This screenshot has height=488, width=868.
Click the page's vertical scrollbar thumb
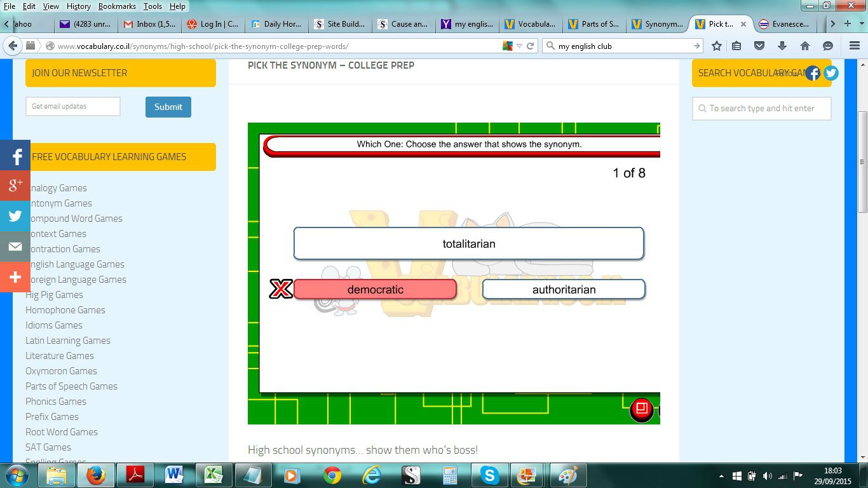862,162
